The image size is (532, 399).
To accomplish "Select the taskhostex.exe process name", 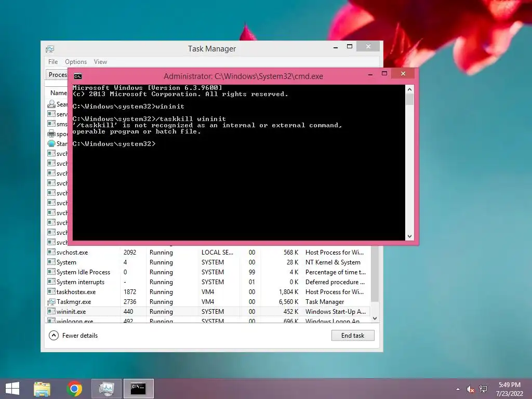I will [76, 292].
